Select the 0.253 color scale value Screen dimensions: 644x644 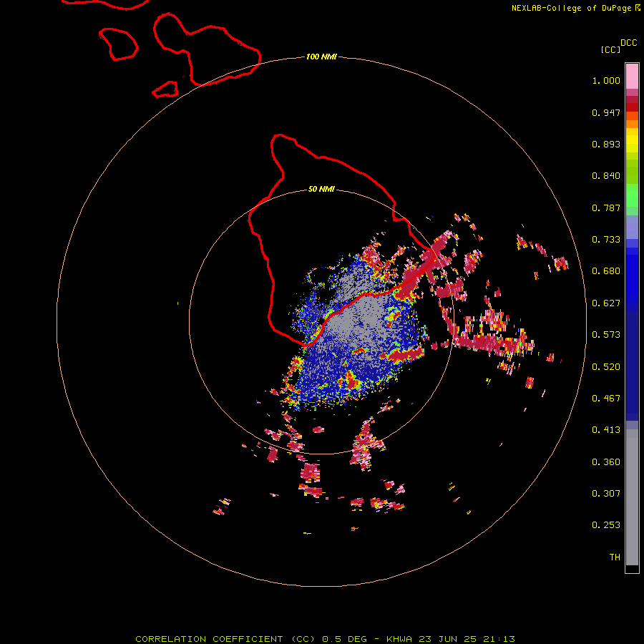click(x=606, y=525)
